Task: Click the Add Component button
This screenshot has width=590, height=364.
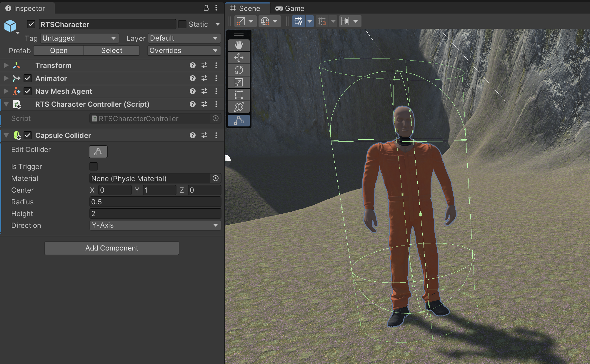Action: 112,248
